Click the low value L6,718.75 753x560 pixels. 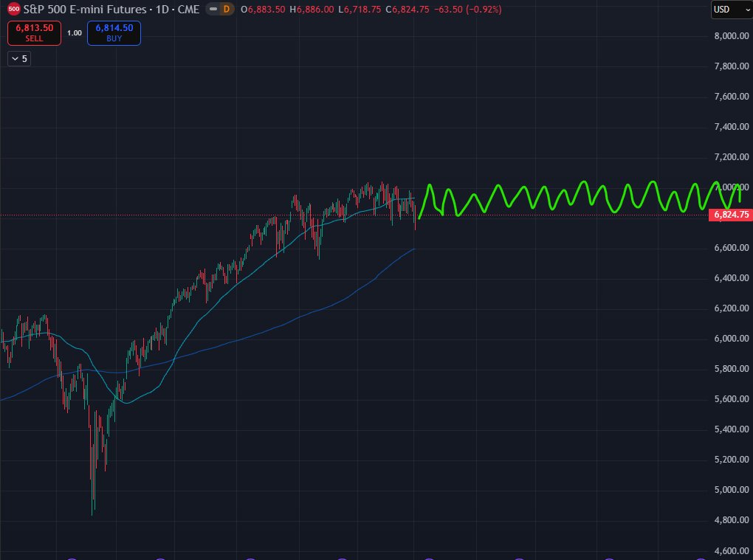coord(360,10)
